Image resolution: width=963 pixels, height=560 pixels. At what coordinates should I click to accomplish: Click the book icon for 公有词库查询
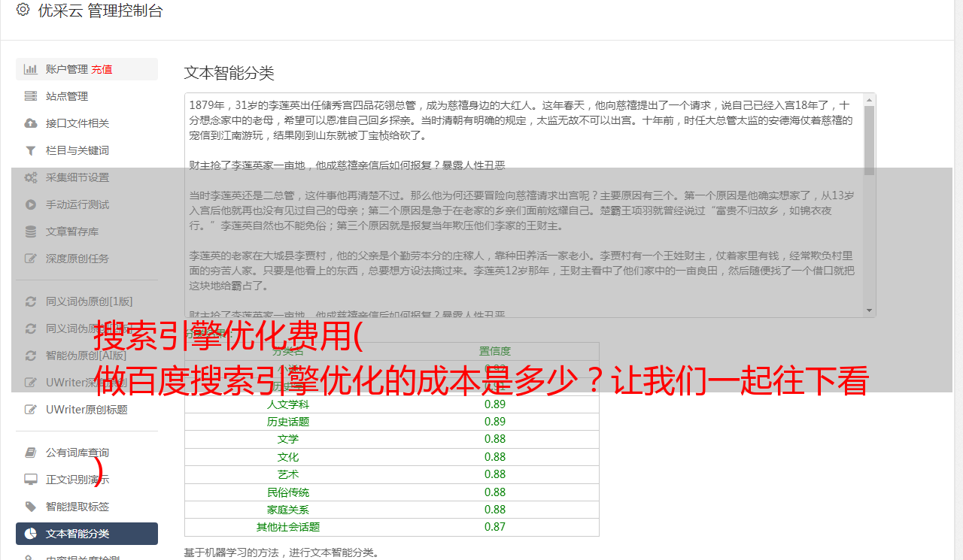(x=31, y=453)
